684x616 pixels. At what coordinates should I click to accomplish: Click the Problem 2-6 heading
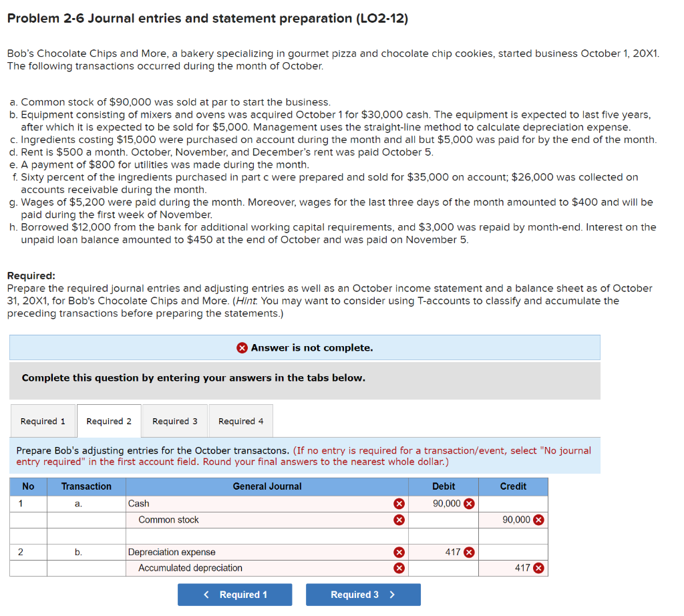(x=208, y=18)
